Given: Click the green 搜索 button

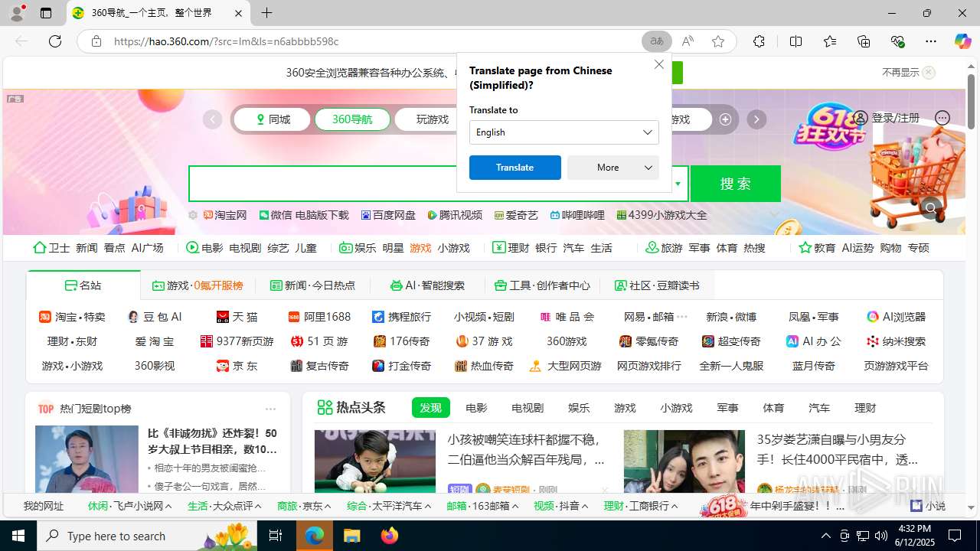Looking at the screenshot, I should click(x=736, y=184).
